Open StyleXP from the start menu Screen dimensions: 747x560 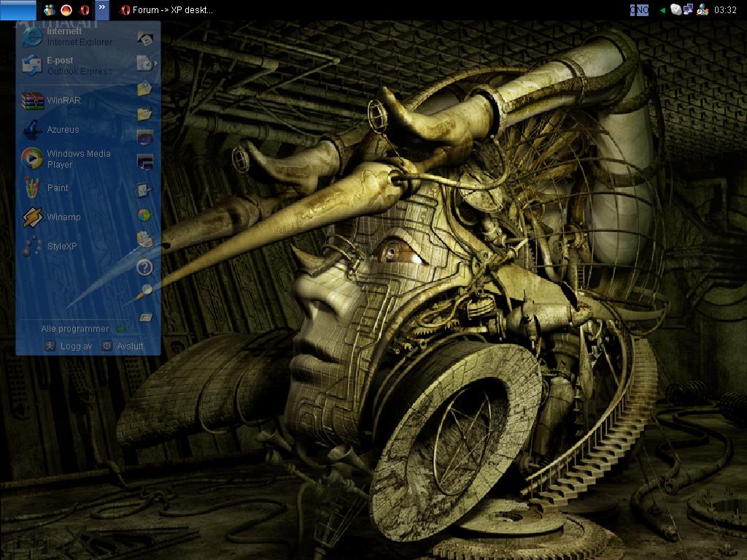tap(50, 246)
